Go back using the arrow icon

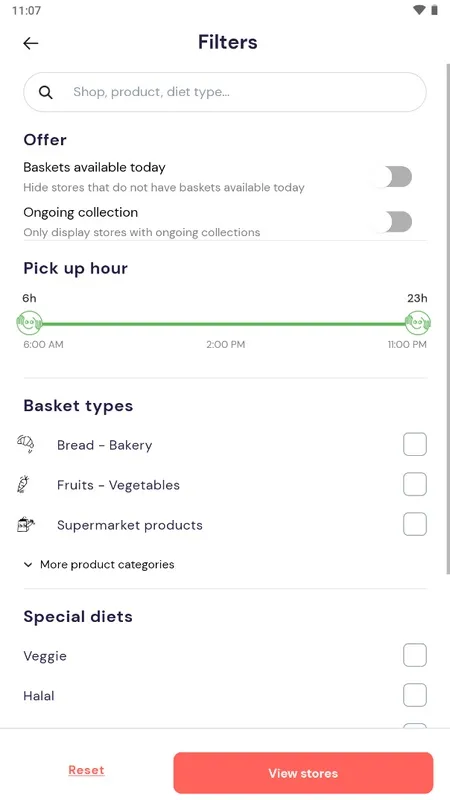(31, 43)
